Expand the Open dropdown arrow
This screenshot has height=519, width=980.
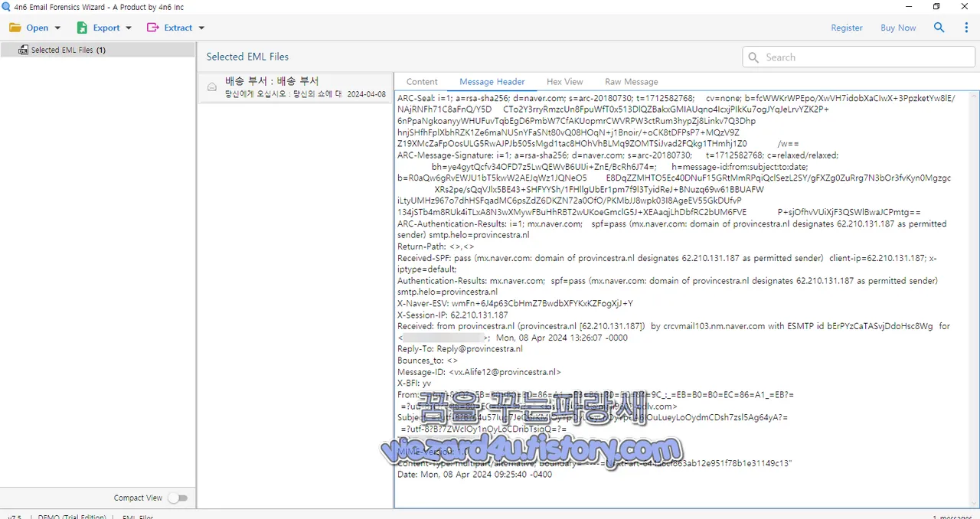click(x=57, y=28)
